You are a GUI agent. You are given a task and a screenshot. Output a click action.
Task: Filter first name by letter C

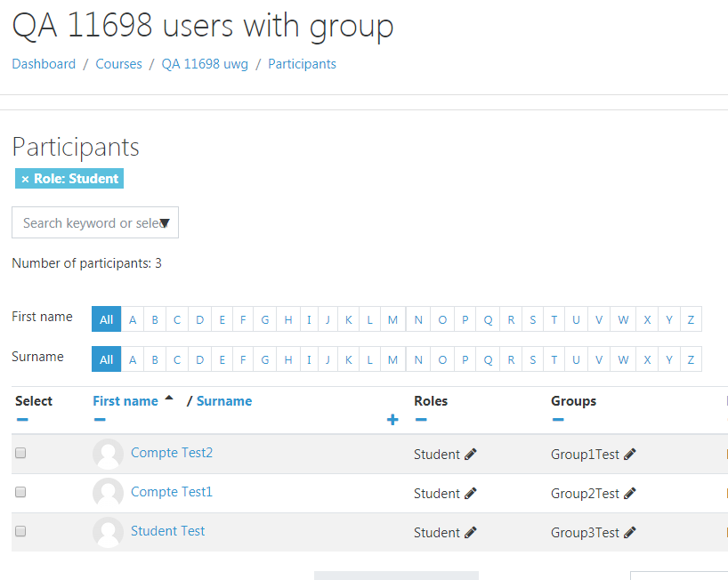(x=177, y=319)
